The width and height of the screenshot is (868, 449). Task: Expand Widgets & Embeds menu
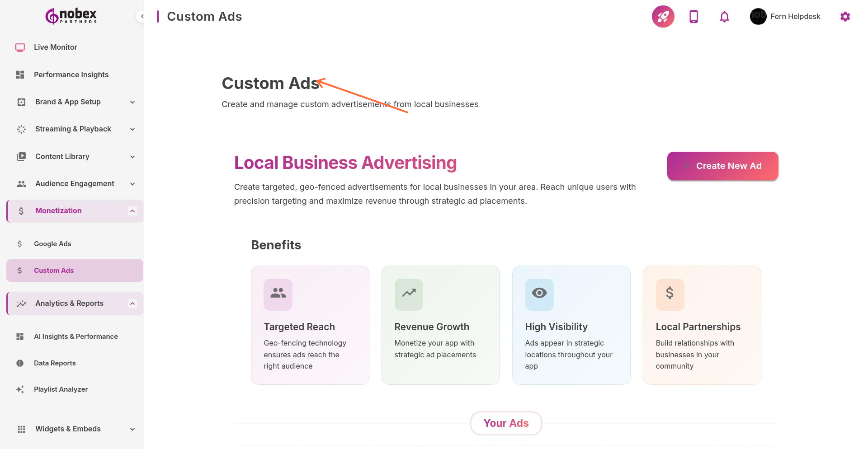tap(132, 429)
